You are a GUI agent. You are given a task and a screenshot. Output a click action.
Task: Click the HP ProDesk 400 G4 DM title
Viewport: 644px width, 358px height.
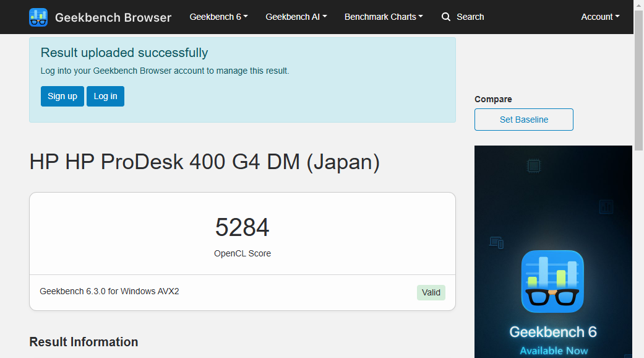tap(205, 162)
